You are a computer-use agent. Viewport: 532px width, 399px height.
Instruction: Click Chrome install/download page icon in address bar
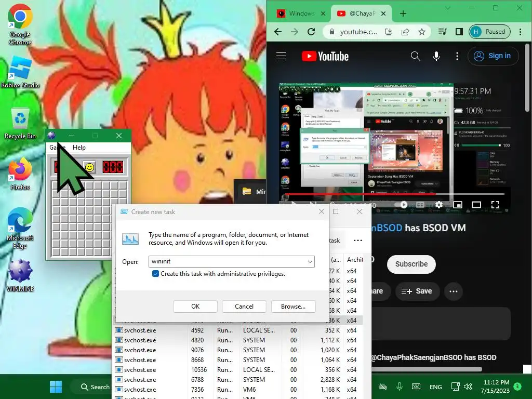click(x=389, y=32)
